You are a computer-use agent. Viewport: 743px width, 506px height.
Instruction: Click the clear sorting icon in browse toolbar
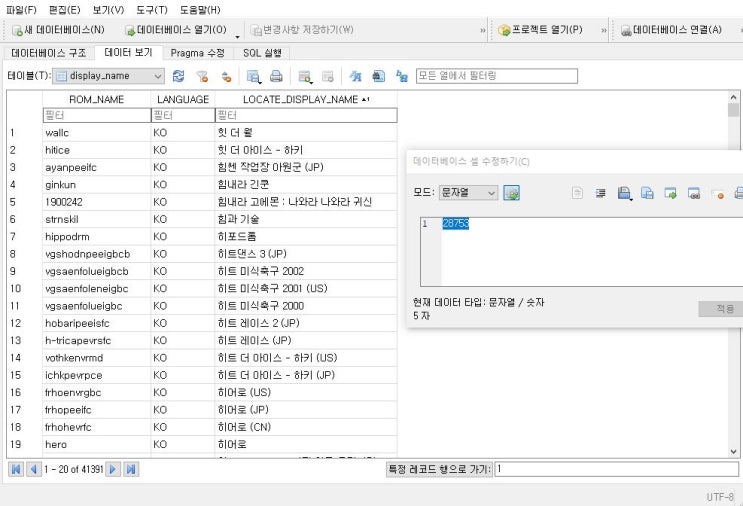click(227, 76)
